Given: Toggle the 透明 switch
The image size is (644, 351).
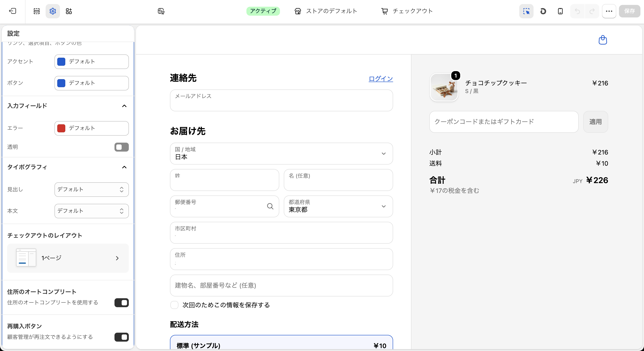Looking at the screenshot, I should coord(121,147).
